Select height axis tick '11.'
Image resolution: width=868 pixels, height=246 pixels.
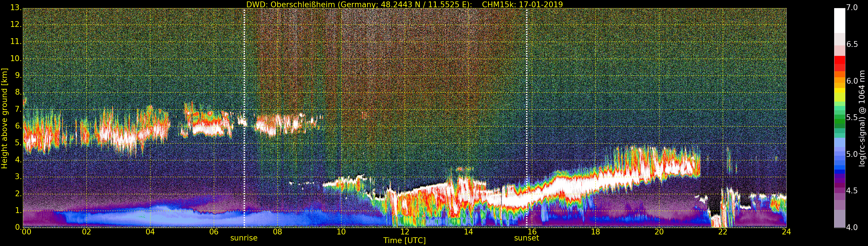point(16,42)
